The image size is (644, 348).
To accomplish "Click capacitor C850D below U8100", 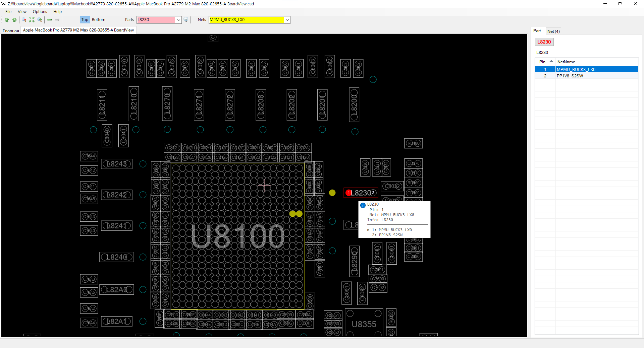I will [172, 315].
